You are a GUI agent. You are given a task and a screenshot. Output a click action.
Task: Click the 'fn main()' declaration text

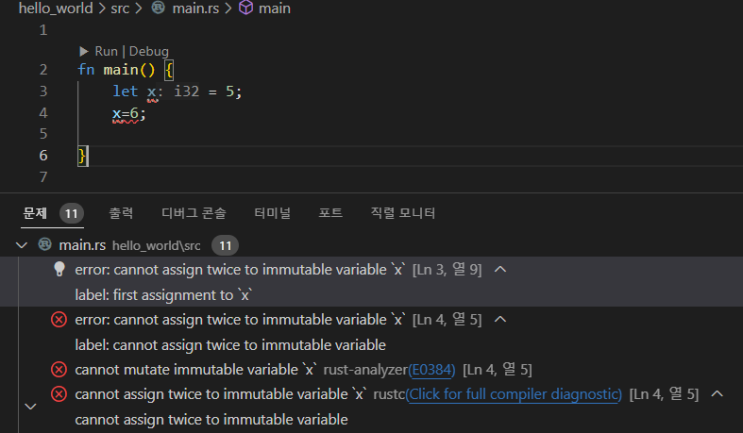(x=116, y=70)
